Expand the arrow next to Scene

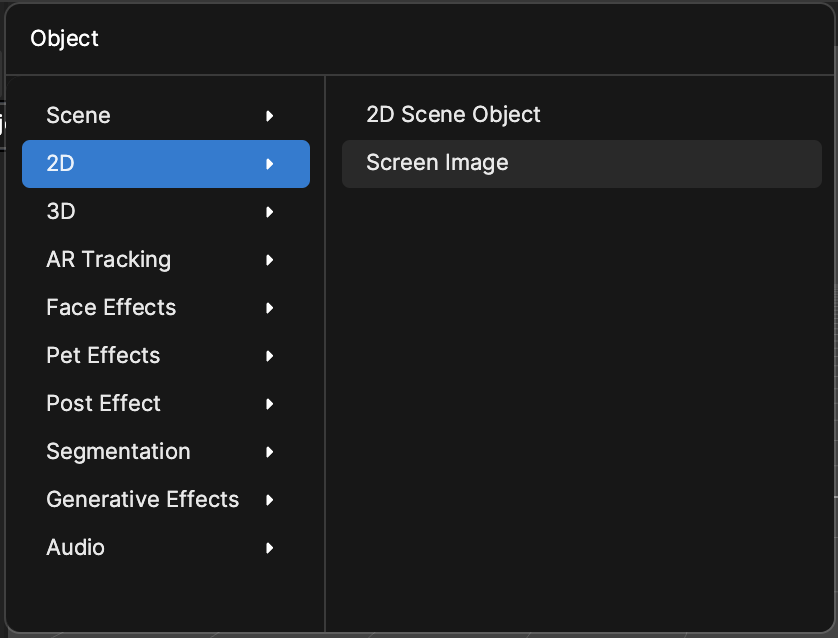coord(269,116)
